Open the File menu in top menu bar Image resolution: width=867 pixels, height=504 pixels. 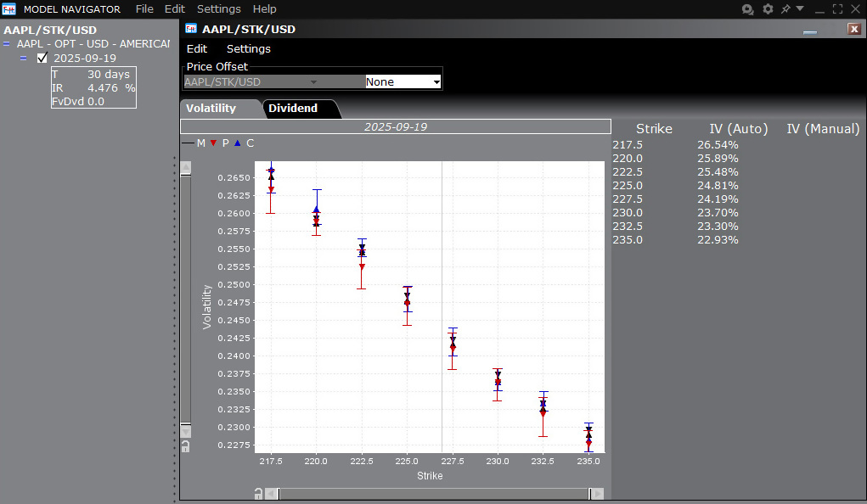point(144,9)
